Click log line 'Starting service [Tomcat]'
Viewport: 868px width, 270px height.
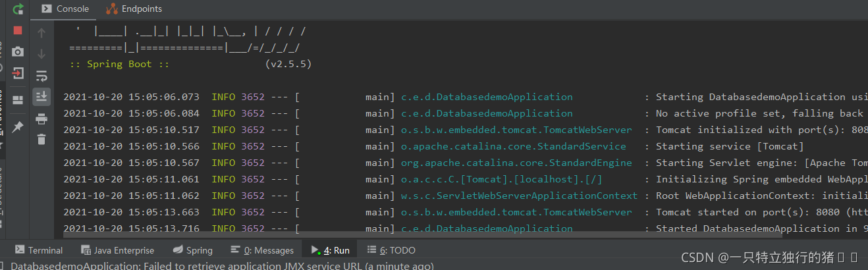coord(730,146)
